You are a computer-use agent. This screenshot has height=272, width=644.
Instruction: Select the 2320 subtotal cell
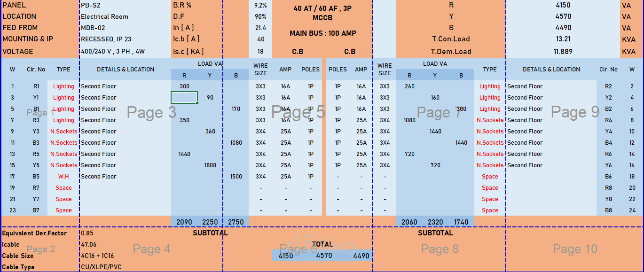435,222
